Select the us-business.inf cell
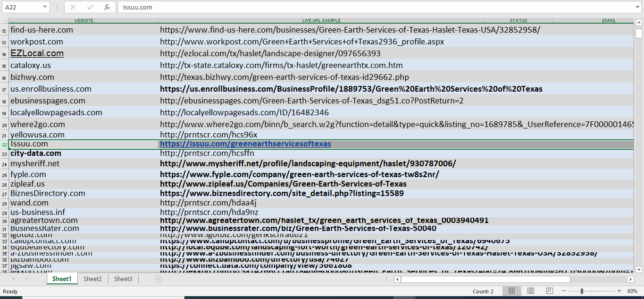The image size is (644, 299). pyautogui.click(x=84, y=212)
